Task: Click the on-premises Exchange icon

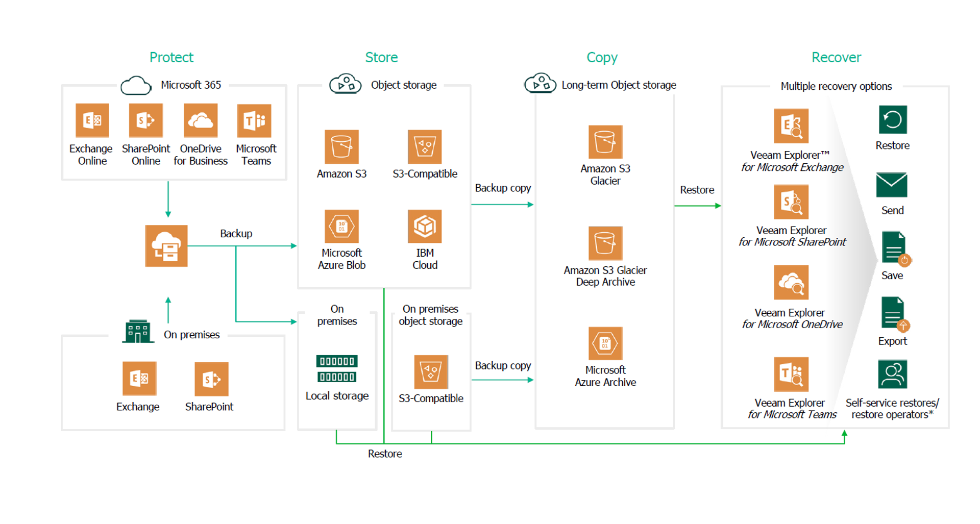Action: pos(139,379)
